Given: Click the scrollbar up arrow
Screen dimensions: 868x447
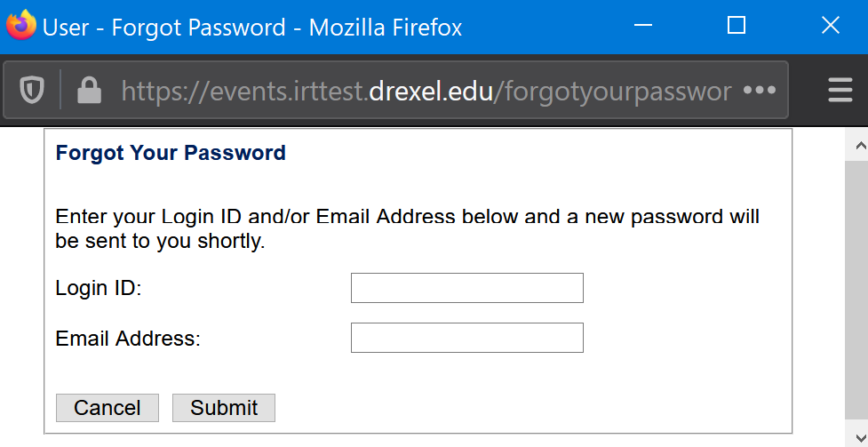Looking at the screenshot, I should coord(861,146).
